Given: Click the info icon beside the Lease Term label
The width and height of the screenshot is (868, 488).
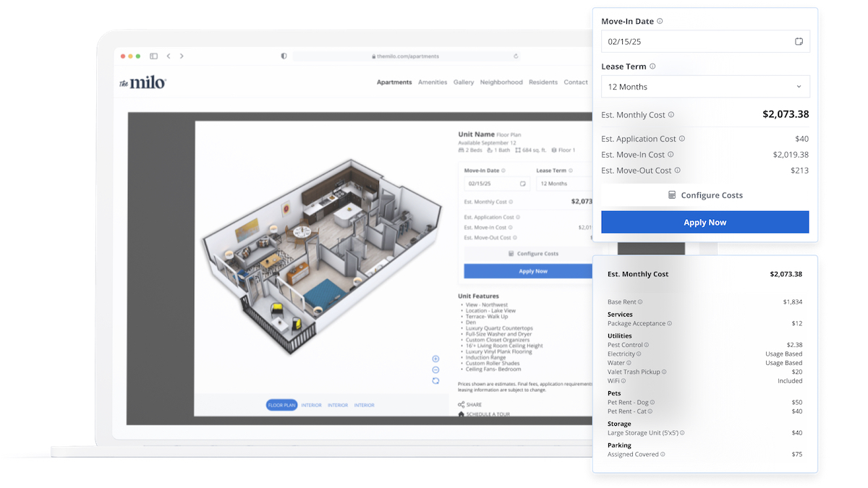Looking at the screenshot, I should click(653, 66).
